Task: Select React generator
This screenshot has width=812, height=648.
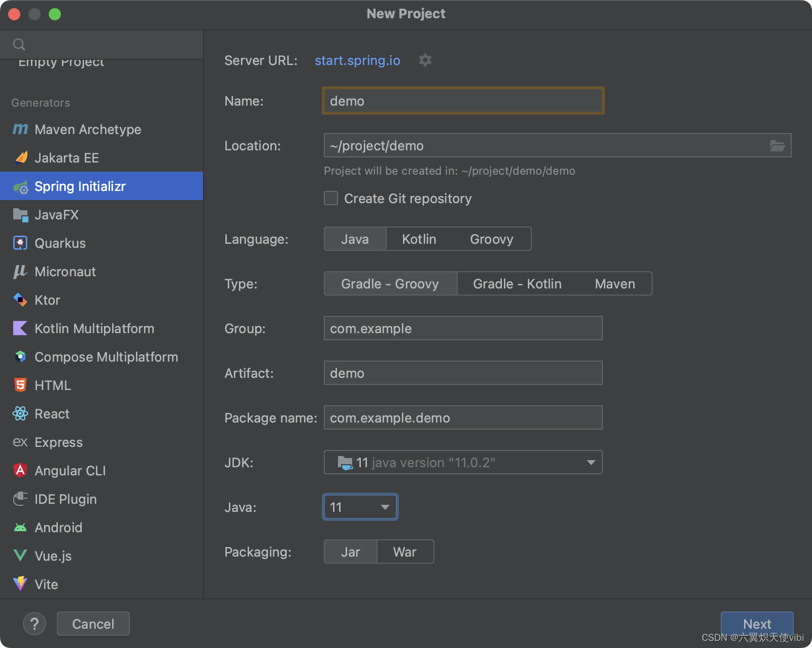Action: (101, 414)
